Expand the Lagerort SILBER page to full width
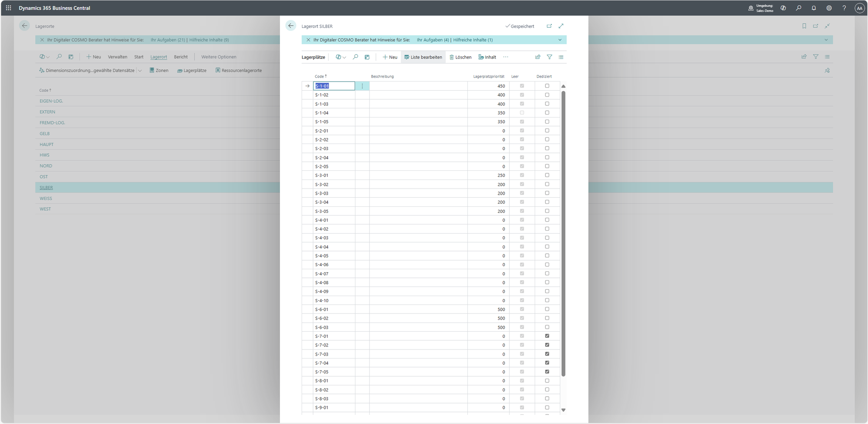This screenshot has width=868, height=424. point(561,26)
